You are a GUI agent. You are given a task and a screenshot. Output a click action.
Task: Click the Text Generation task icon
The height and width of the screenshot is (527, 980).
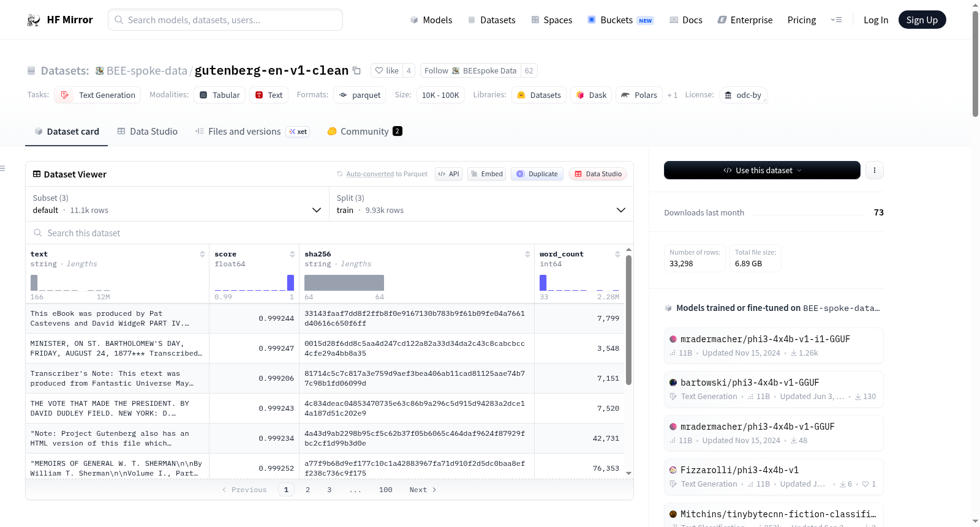(x=65, y=95)
